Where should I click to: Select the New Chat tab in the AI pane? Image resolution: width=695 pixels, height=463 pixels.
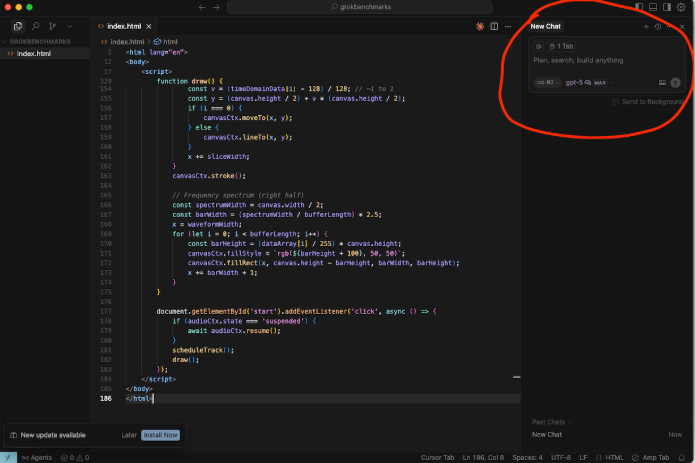[546, 27]
